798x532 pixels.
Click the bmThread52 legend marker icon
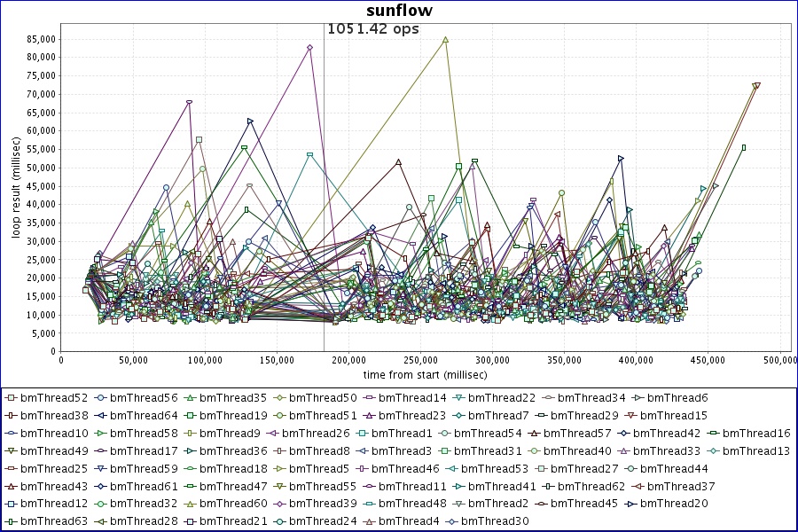(12, 398)
